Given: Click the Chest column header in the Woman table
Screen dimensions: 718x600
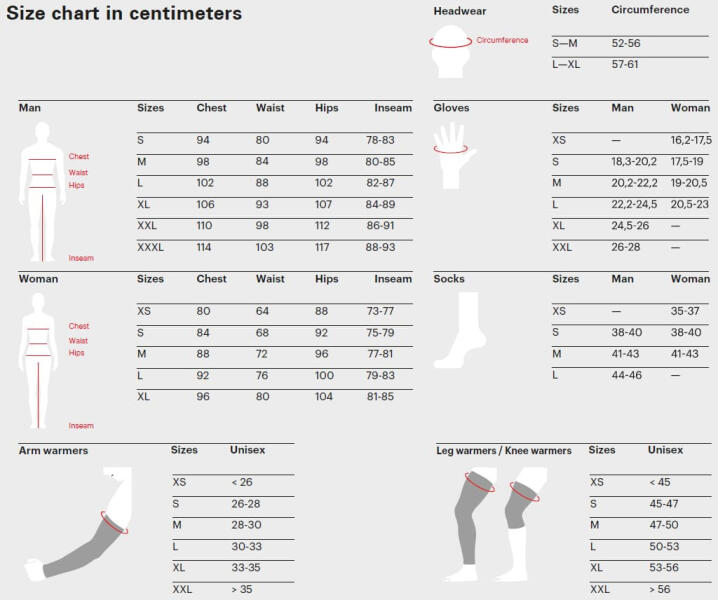Looking at the screenshot, I should [x=211, y=279].
